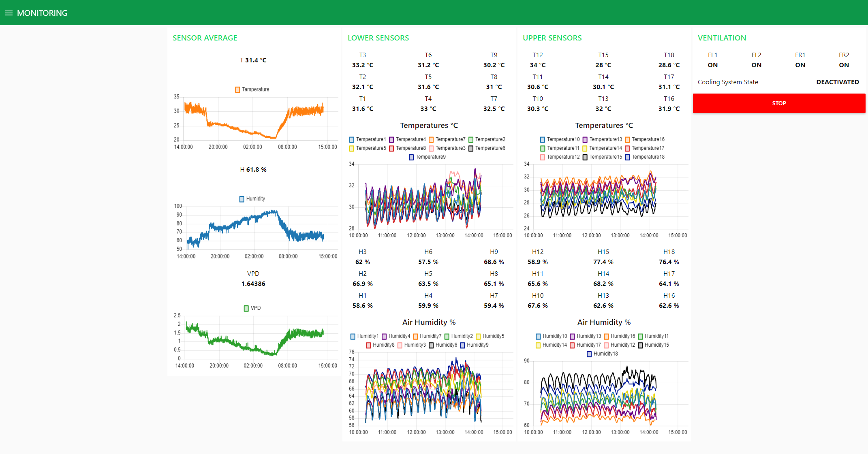
Task: Hide Temperature18 series legend
Action: [627, 157]
